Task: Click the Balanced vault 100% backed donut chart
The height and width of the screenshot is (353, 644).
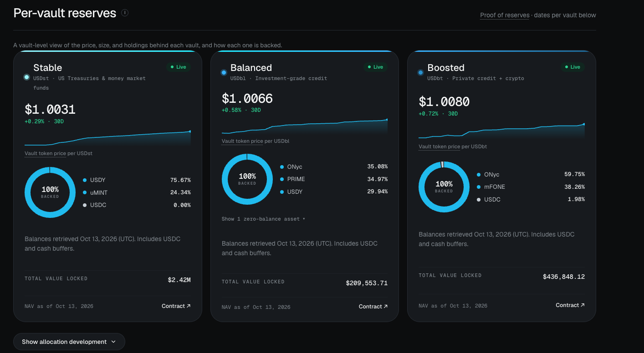Action: pos(247,179)
